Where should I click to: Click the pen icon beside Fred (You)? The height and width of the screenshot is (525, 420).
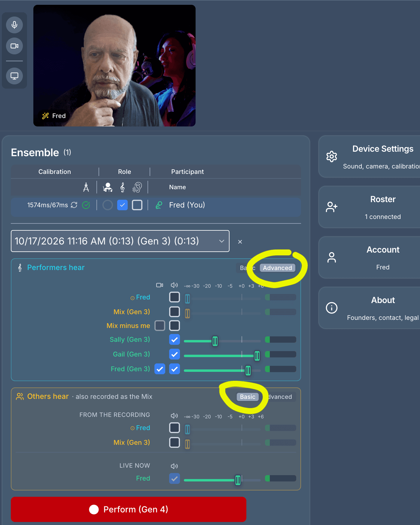(159, 205)
